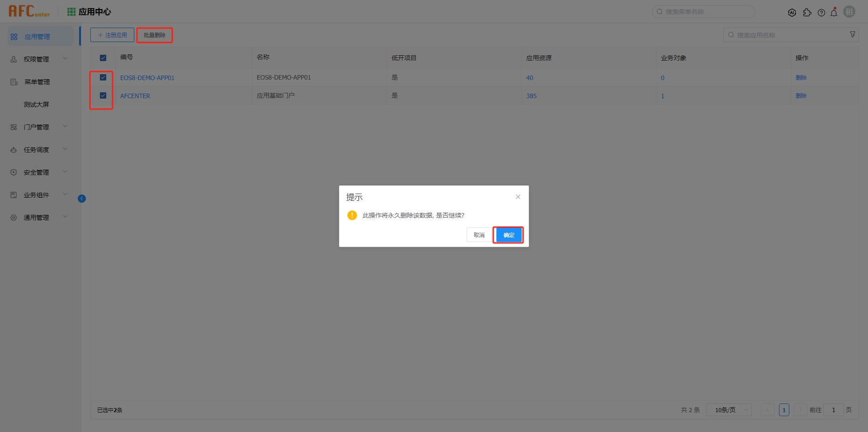Close the 提示 dialog with X

518,197
